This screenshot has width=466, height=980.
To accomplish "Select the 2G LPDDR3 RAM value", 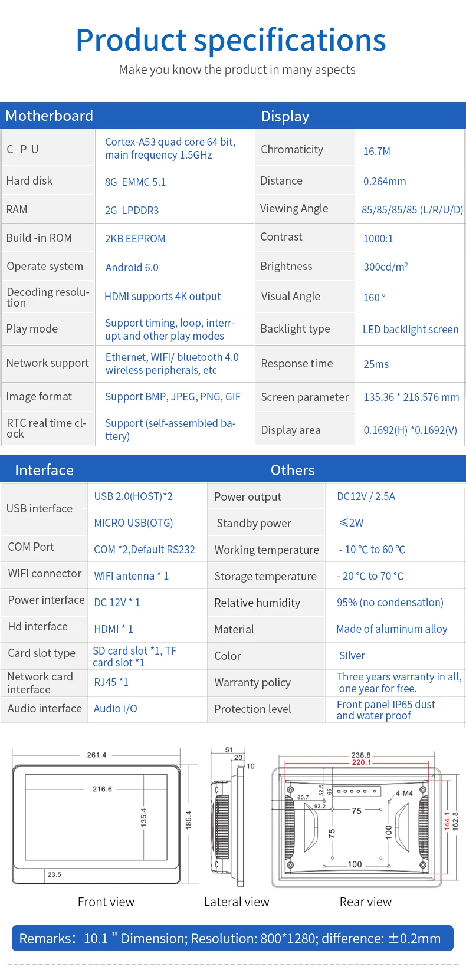I will pyautogui.click(x=132, y=210).
